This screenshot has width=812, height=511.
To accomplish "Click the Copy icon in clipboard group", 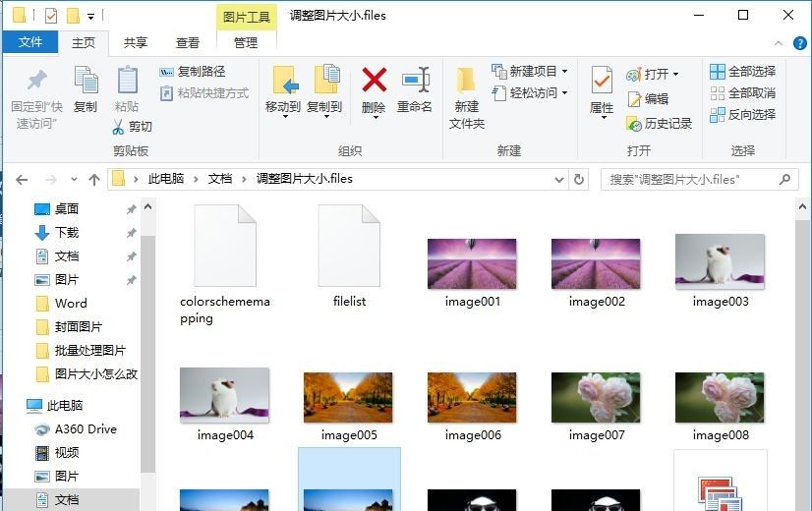I will (x=86, y=82).
